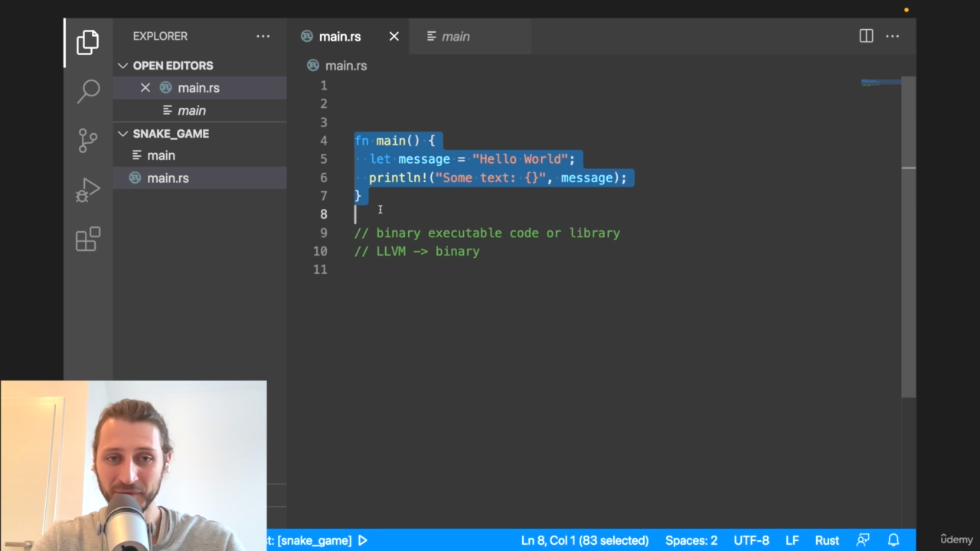
Task: Open Explorer panel's ellipsis actions menu
Action: (263, 36)
